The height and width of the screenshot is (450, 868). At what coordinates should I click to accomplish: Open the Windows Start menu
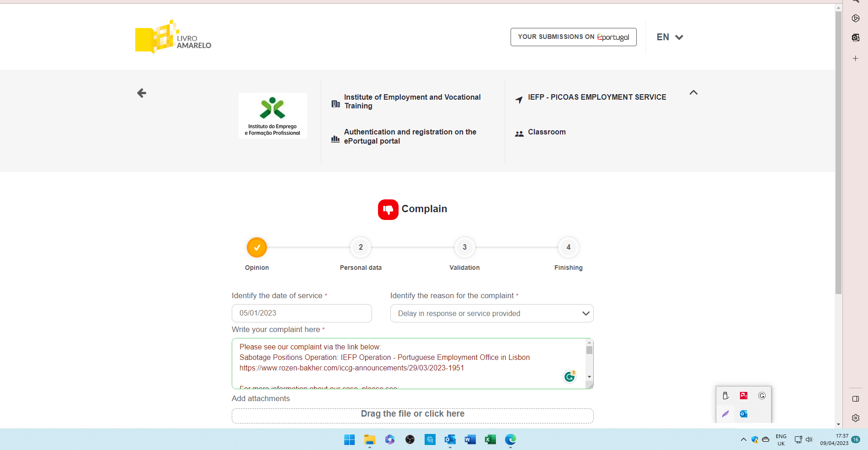pyautogui.click(x=350, y=439)
